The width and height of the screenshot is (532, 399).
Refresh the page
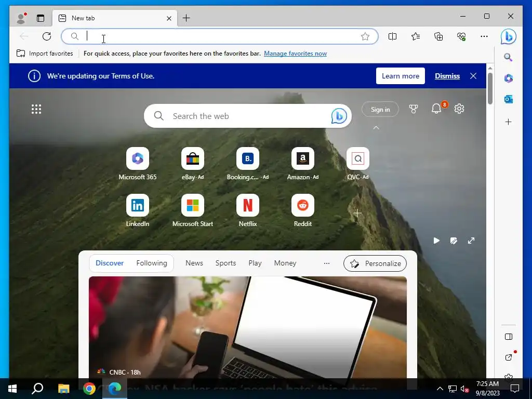coord(47,36)
